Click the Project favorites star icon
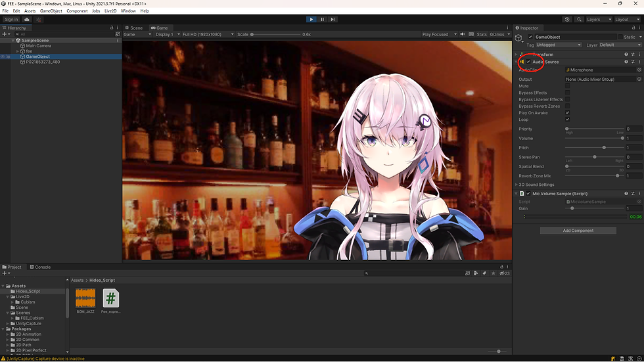 click(494, 273)
